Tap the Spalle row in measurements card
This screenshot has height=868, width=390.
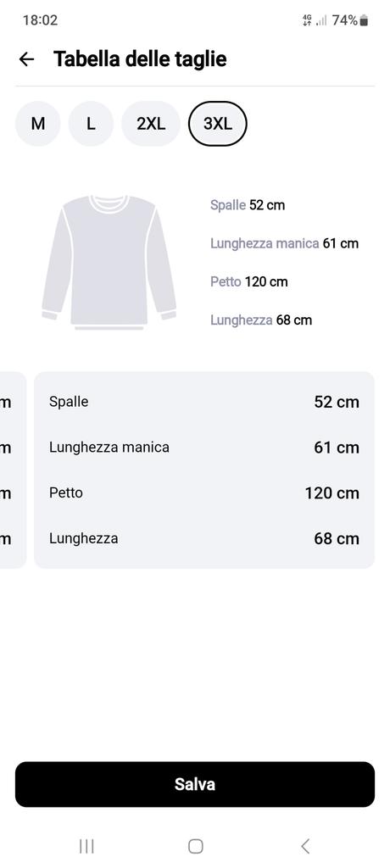[203, 402]
